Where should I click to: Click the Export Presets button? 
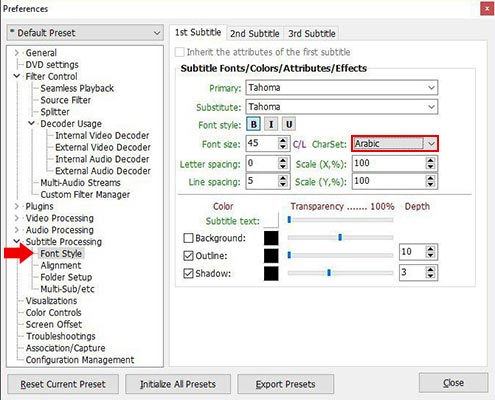click(285, 384)
